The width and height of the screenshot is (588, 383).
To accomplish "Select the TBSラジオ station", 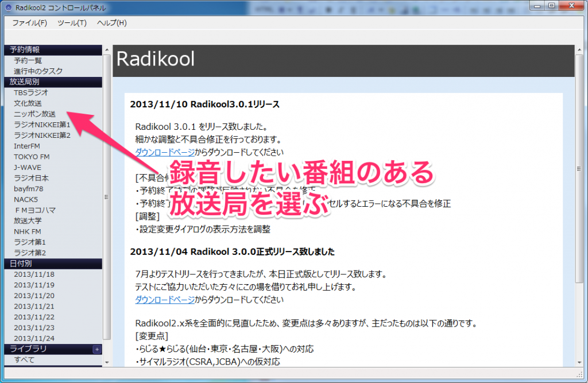I will tap(31, 92).
